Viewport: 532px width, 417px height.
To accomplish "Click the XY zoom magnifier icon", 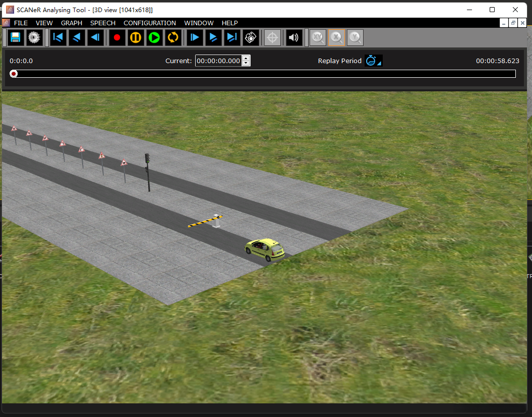I will pos(318,37).
